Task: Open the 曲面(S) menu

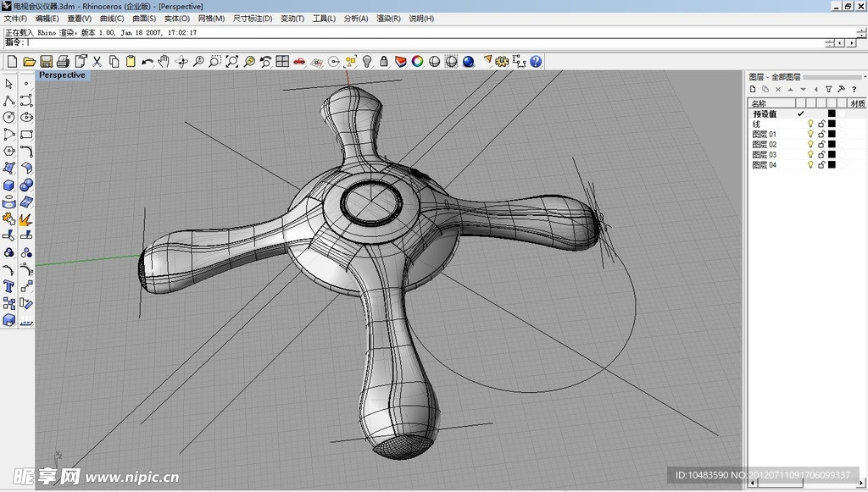Action: (144, 19)
